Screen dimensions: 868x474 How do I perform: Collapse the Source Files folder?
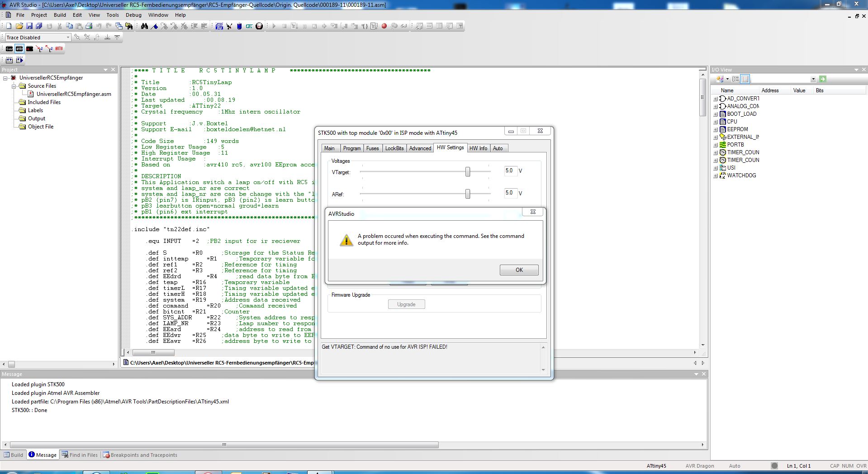pyautogui.click(x=14, y=86)
